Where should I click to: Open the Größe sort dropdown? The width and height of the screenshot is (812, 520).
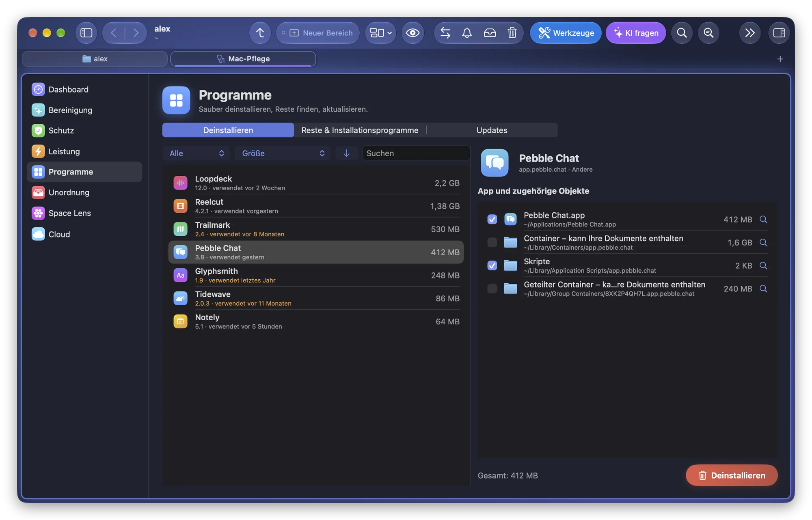(x=283, y=153)
